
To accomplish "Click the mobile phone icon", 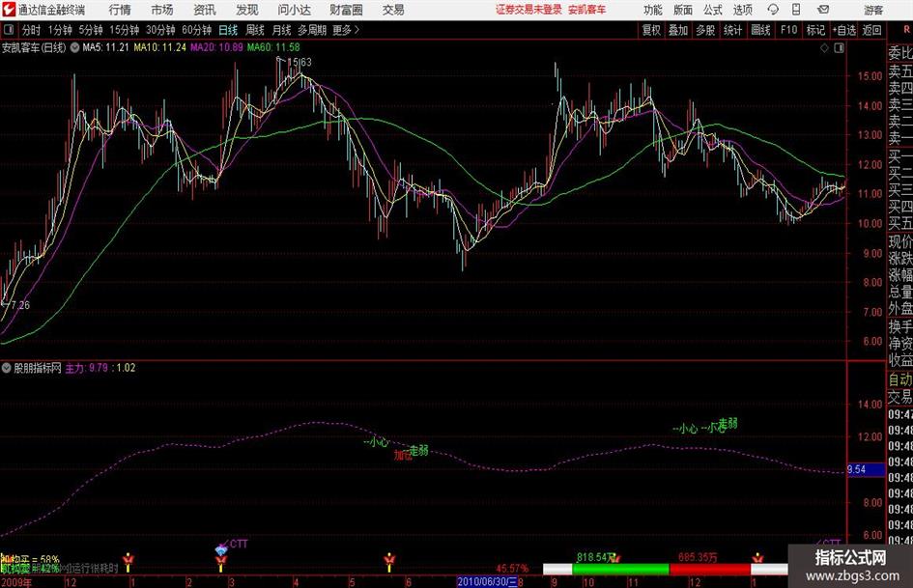I will (x=796, y=10).
